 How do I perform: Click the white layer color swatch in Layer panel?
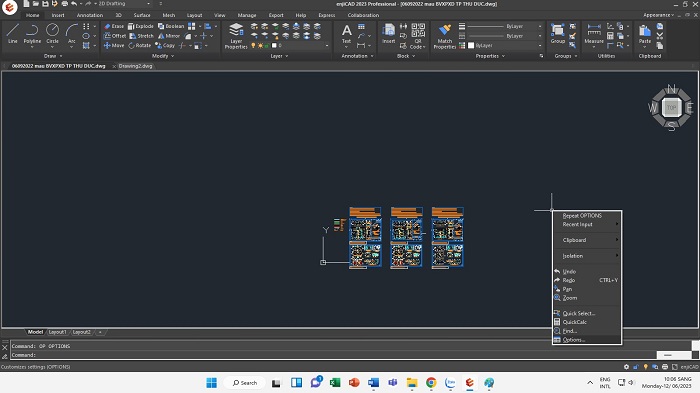(x=274, y=46)
